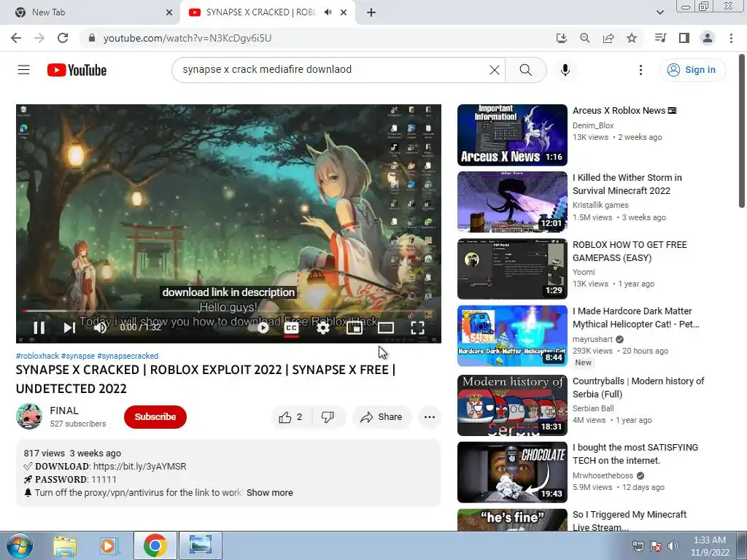This screenshot has width=747, height=560.
Task: Toggle the autoplay switch in player
Action: click(261, 327)
